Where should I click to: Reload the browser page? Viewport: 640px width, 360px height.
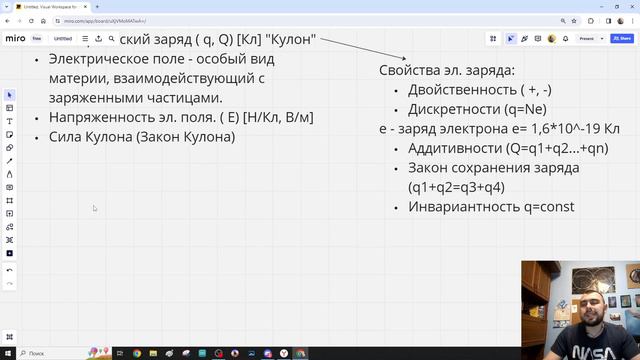coord(31,21)
